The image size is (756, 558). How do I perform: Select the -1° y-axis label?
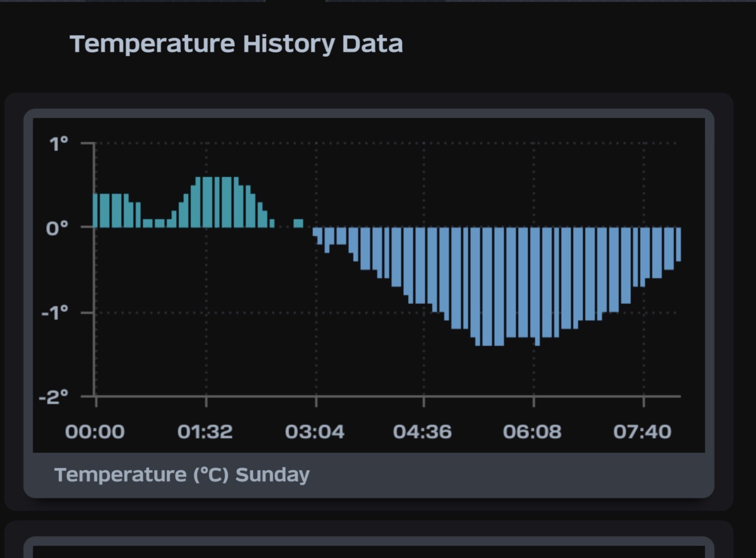pos(55,313)
